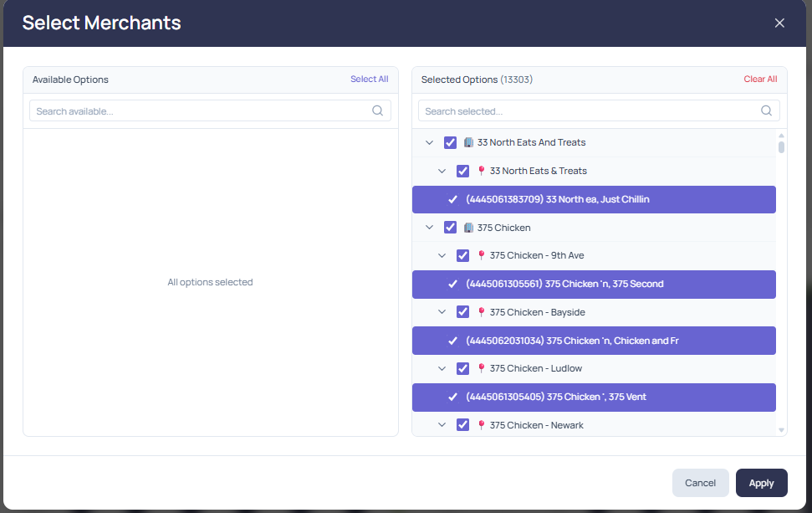Uncheck 375 Chicken - Ludlow checkbox
The height and width of the screenshot is (513, 812).
pyautogui.click(x=462, y=368)
